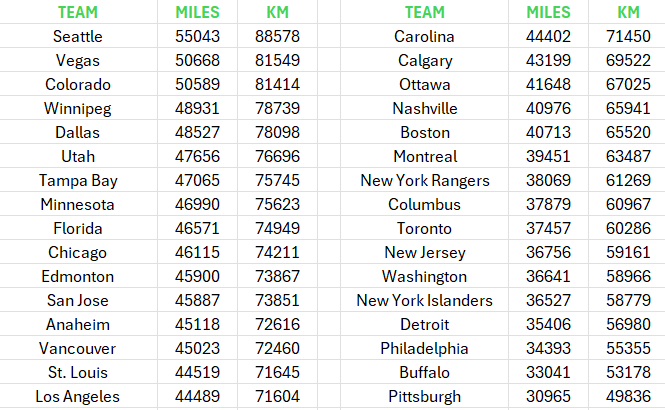Select the left MILES header cell
This screenshot has height=410, width=665.
[x=198, y=12]
